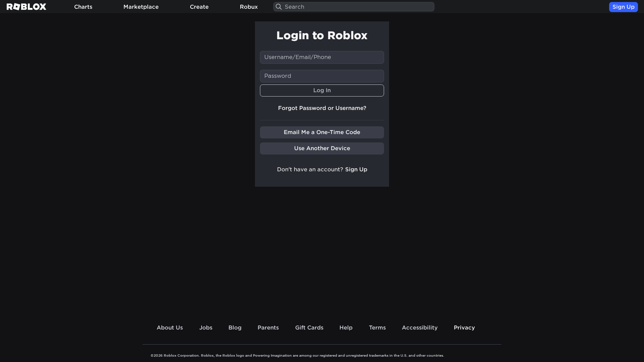Open the Marketplace page
This screenshot has height=362, width=644.
pos(141,7)
